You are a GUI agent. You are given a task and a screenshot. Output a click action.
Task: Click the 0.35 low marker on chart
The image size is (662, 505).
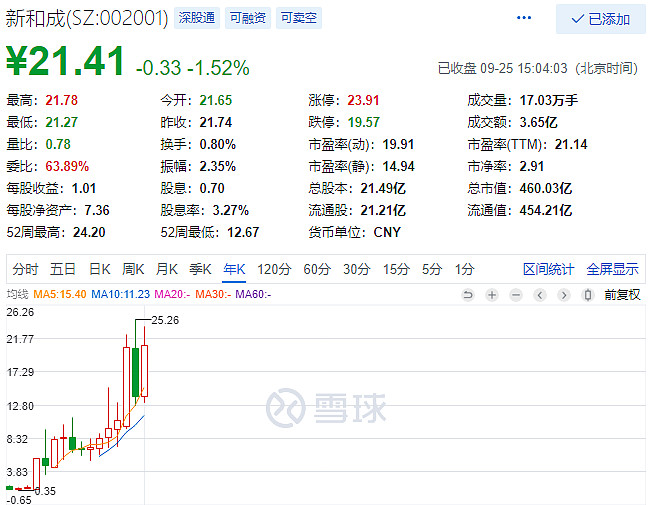45,491
